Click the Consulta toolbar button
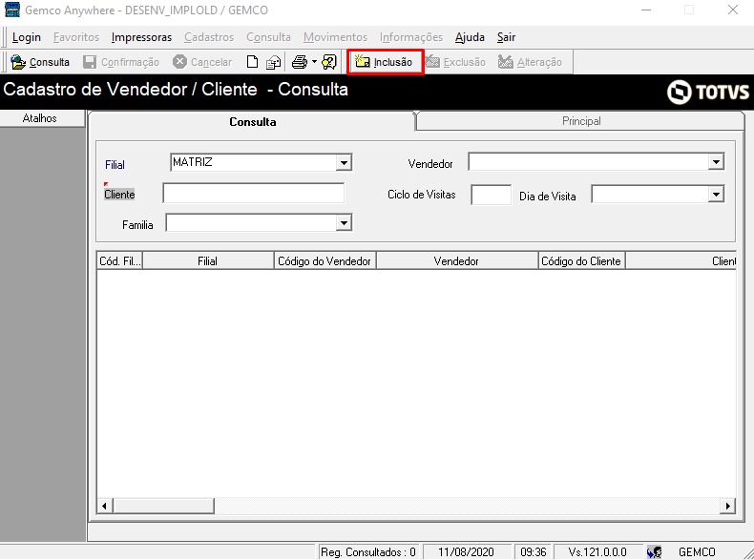Viewport: 754px width, 560px height. click(40, 62)
